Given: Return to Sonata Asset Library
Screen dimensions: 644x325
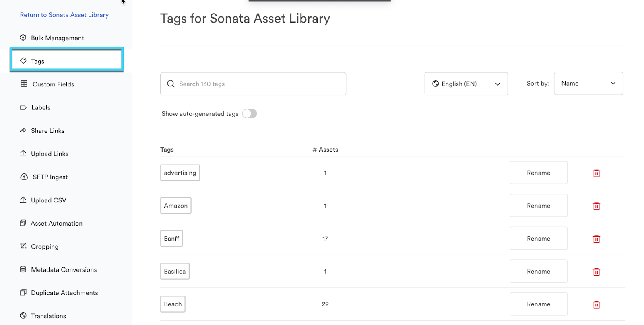Looking at the screenshot, I should [64, 15].
